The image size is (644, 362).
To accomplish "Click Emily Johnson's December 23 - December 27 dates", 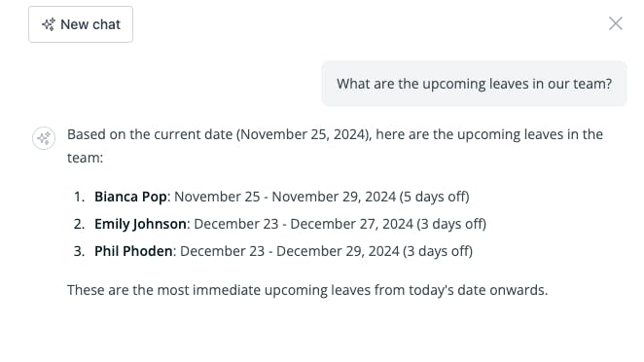I will (304, 224).
